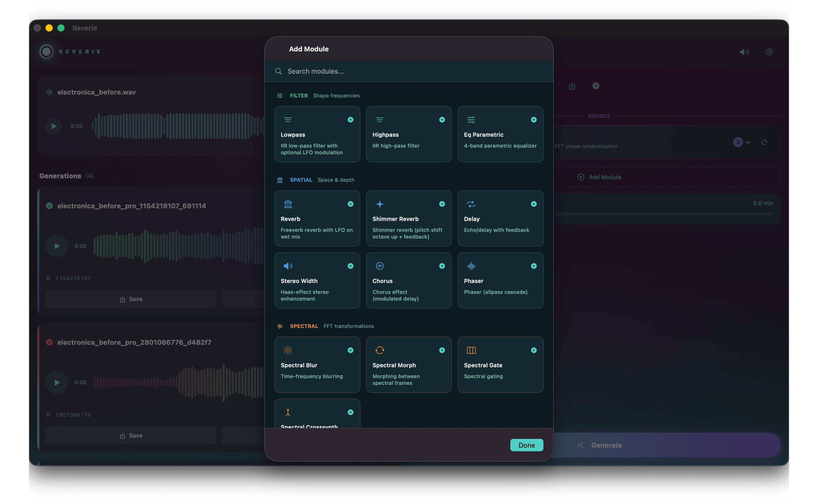Add the Spectral Gate module plus icon
This screenshot has height=504, width=818.
tap(534, 350)
